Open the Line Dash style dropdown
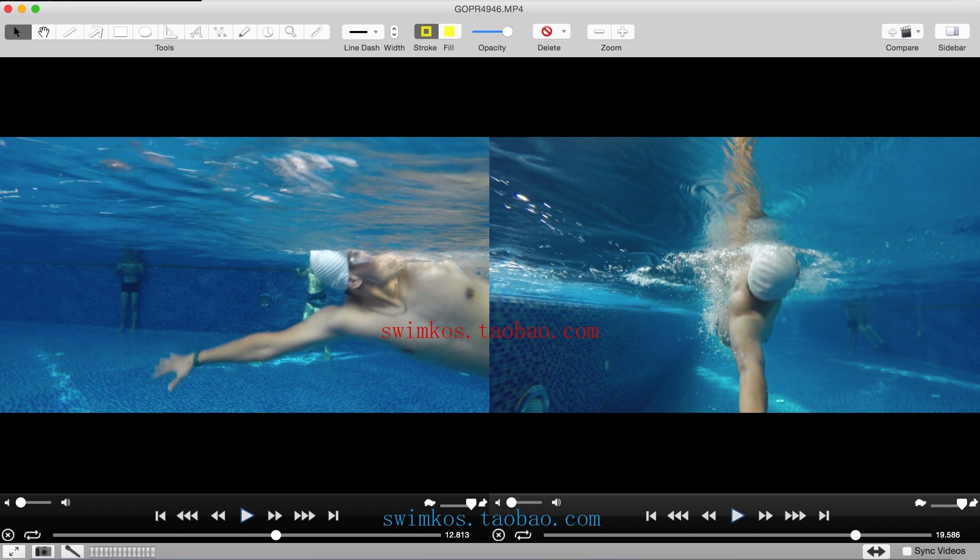The width and height of the screenshot is (980, 560). [x=363, y=32]
